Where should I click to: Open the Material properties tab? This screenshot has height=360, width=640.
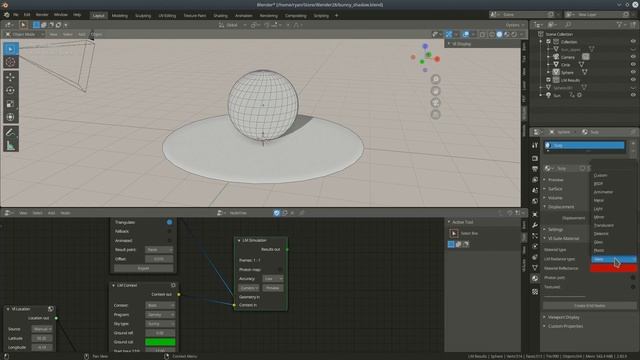(x=535, y=278)
